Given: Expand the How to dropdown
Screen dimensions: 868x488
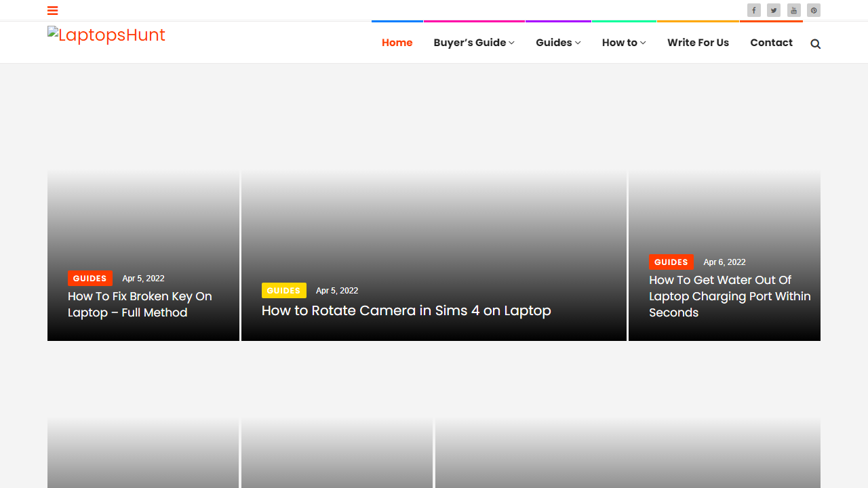Looking at the screenshot, I should (x=623, y=43).
